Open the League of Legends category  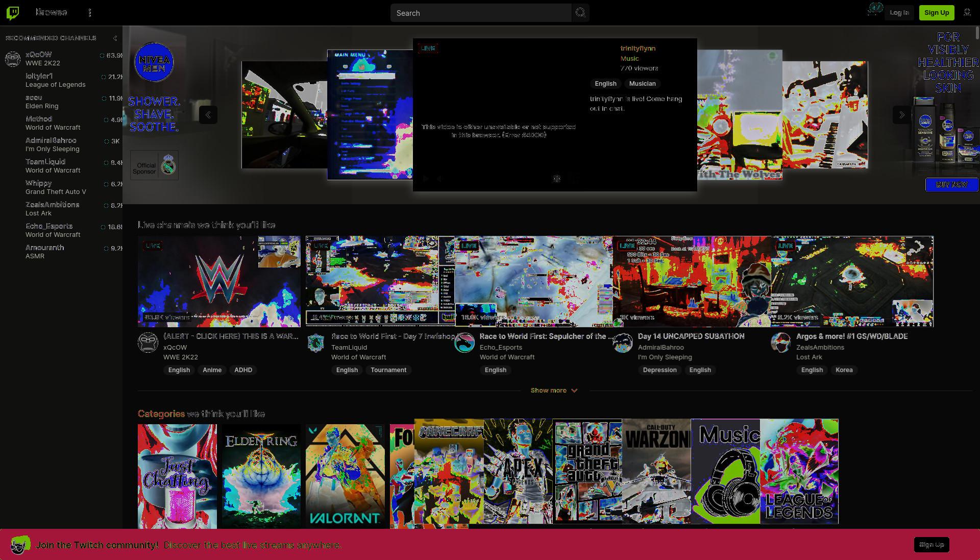[x=799, y=472]
